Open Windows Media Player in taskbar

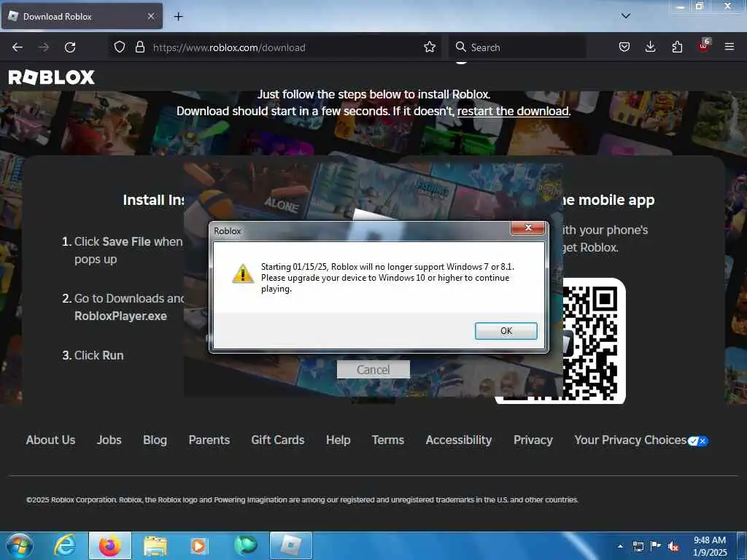click(198, 545)
